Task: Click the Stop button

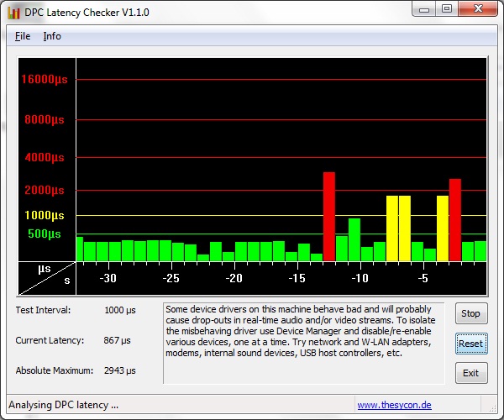Action: 471,313
